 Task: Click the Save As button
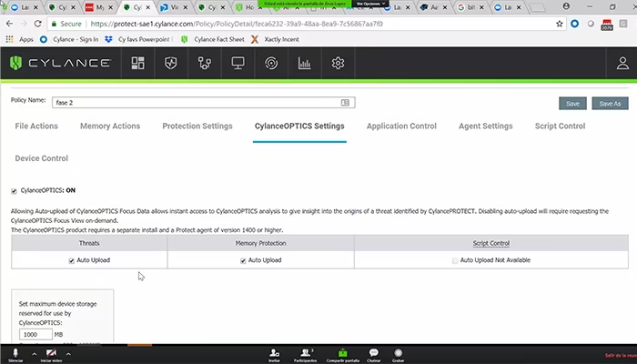pyautogui.click(x=610, y=104)
